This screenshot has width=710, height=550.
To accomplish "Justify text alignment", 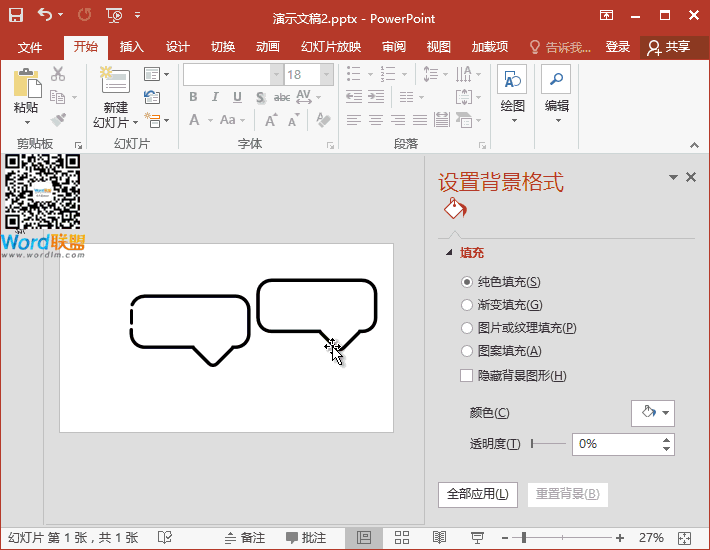I will [x=420, y=120].
